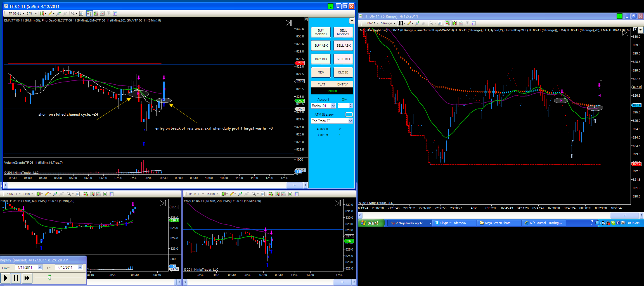Screen dimensions: 644x286
Task: Click the replay play button
Action: pyautogui.click(x=6, y=278)
